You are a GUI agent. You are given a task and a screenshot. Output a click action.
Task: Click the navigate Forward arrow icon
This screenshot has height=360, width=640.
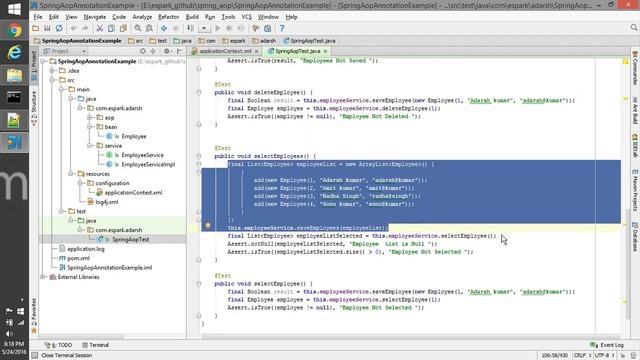point(176,28)
